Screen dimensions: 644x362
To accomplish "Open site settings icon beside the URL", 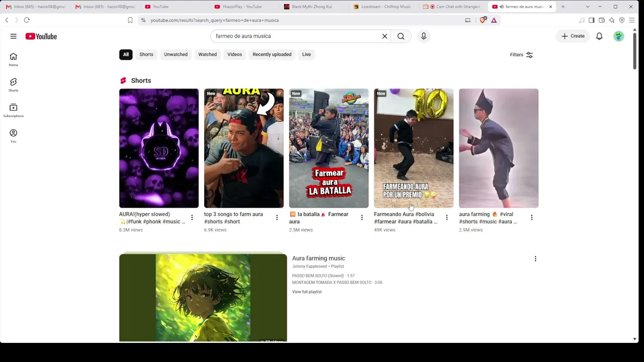I will [143, 20].
